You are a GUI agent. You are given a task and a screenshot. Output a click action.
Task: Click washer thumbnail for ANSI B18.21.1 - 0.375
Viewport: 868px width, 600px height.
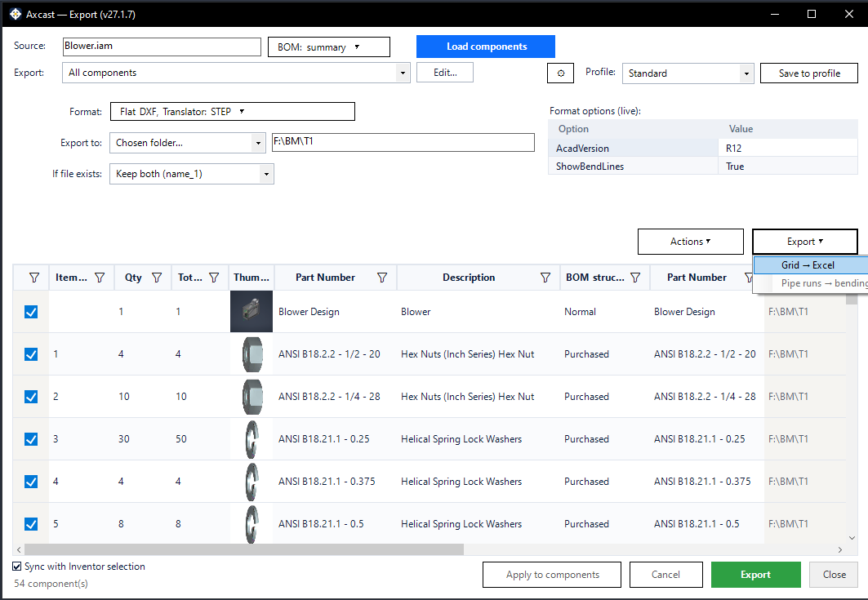(251, 482)
